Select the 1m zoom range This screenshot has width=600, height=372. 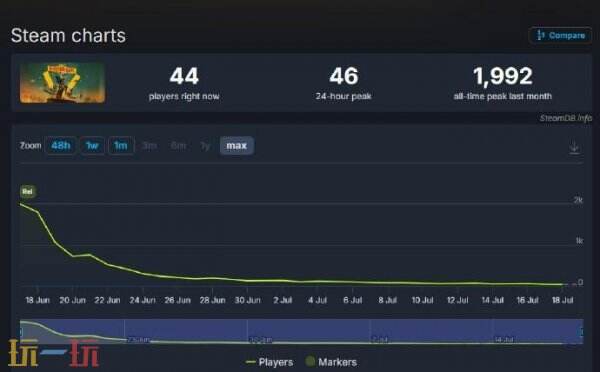(x=121, y=146)
